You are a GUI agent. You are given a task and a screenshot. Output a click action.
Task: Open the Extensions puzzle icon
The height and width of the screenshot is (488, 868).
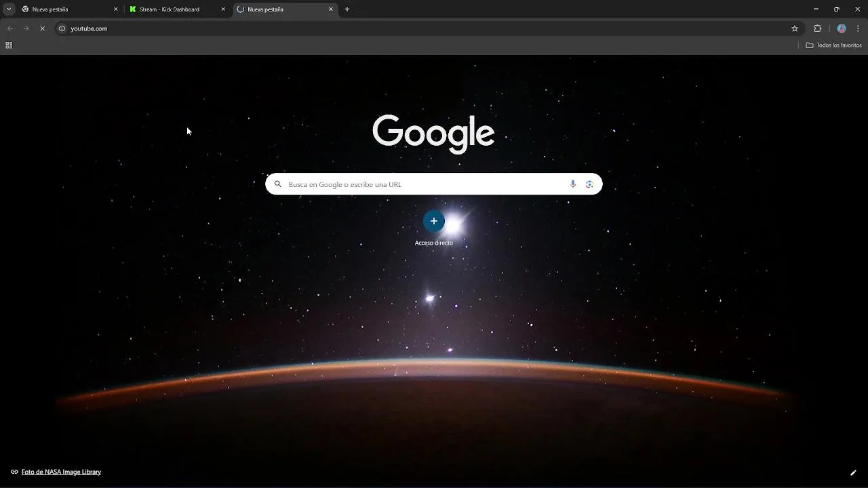(x=817, y=28)
